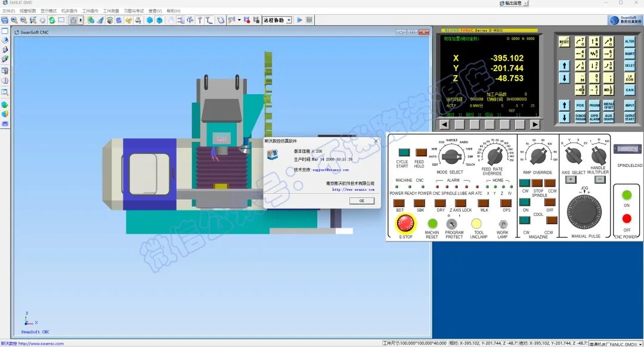Open the 工件测量 menu
The height and width of the screenshot is (347, 644).
coord(111,11)
